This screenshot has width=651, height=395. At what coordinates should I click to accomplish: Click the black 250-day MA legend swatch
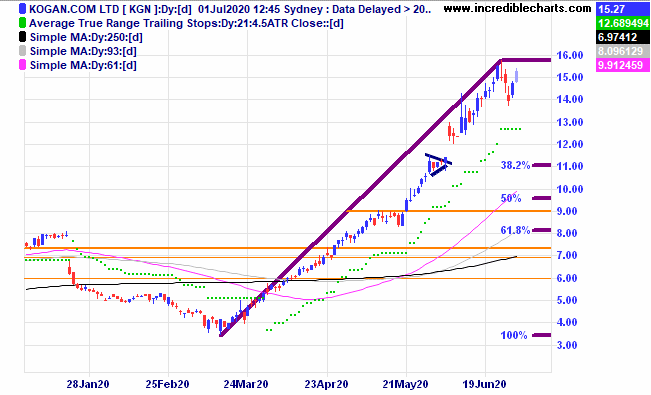coord(22,37)
